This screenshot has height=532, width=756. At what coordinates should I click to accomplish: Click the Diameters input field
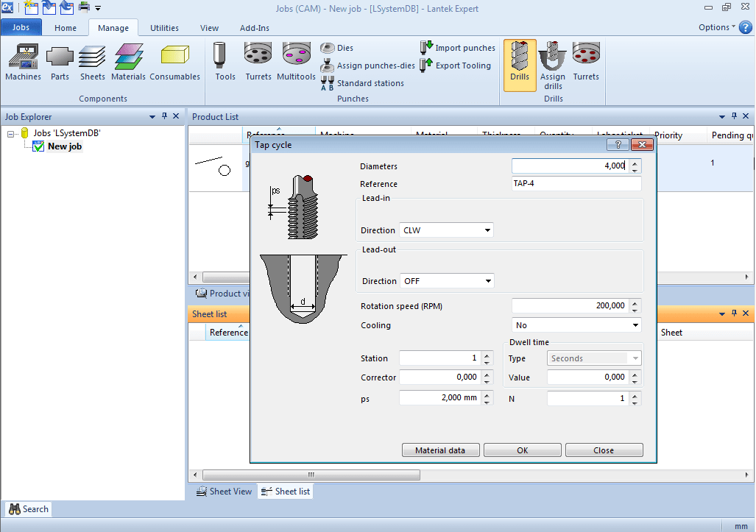(x=570, y=166)
